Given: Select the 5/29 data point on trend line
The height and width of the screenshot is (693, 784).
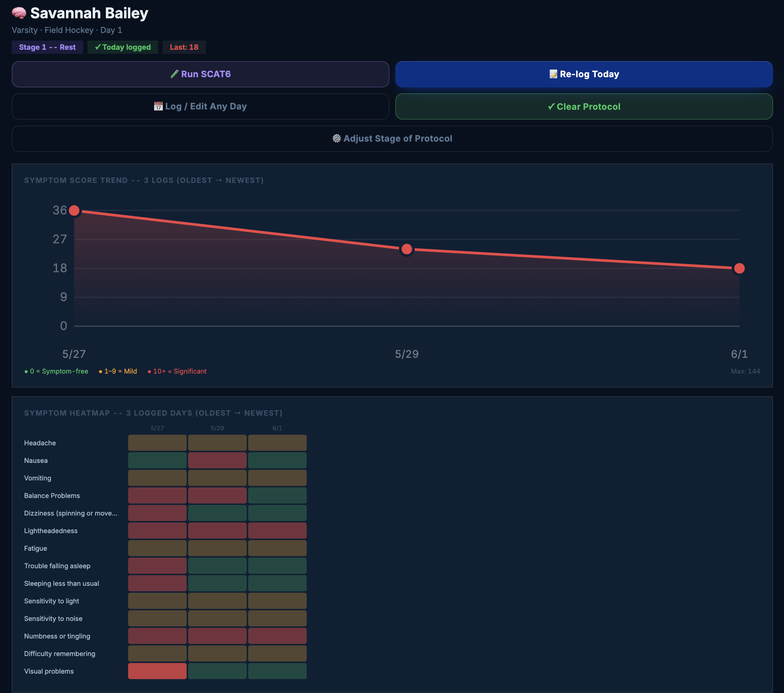Looking at the screenshot, I should click(x=407, y=249).
